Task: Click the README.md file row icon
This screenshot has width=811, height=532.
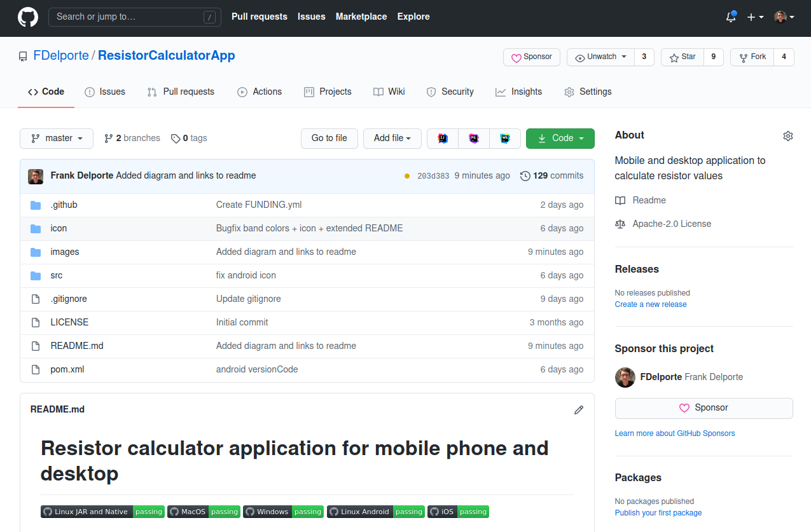Action: click(x=36, y=346)
